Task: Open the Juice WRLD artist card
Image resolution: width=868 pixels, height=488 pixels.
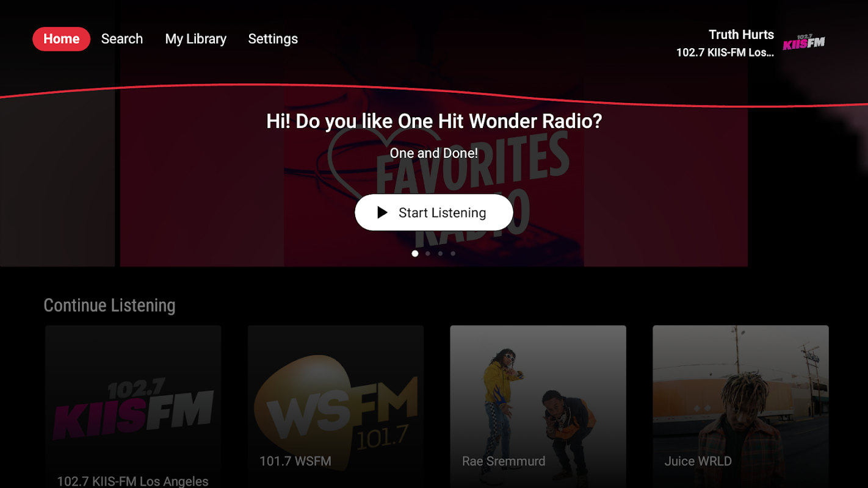Action: 740,406
